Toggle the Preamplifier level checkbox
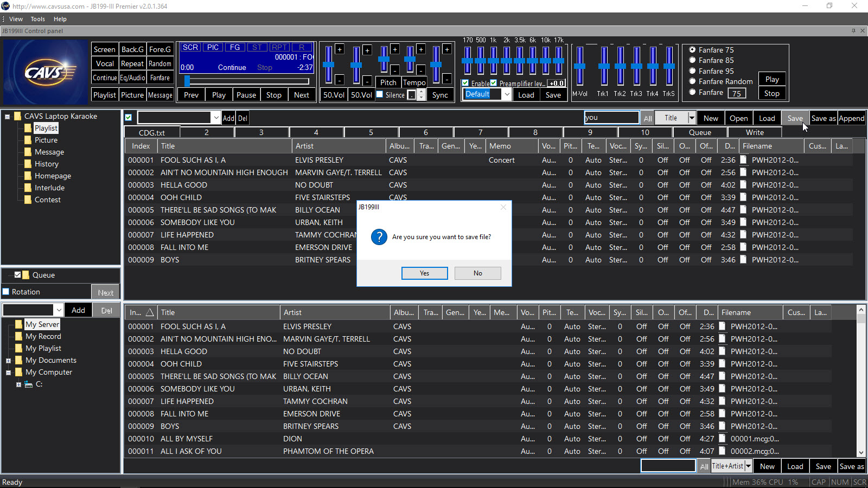Viewport: 868px width, 488px height. click(494, 83)
